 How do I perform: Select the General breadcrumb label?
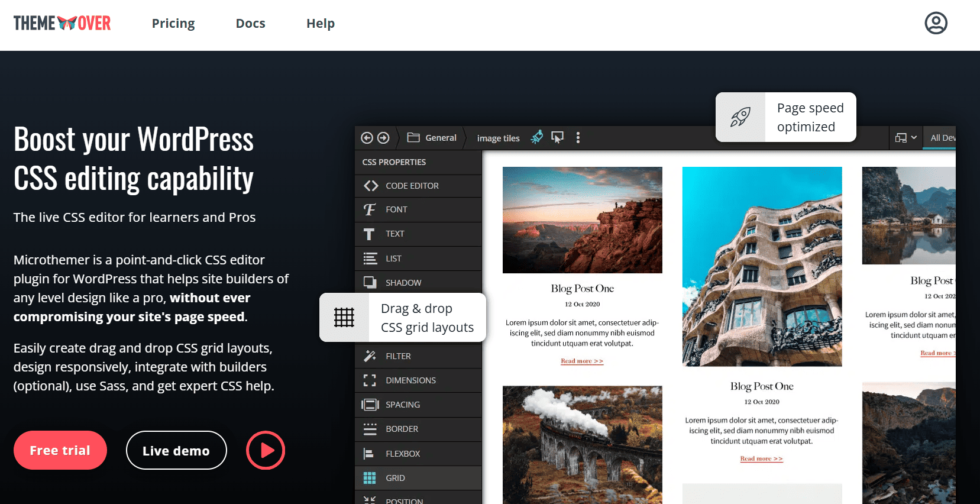pos(441,138)
